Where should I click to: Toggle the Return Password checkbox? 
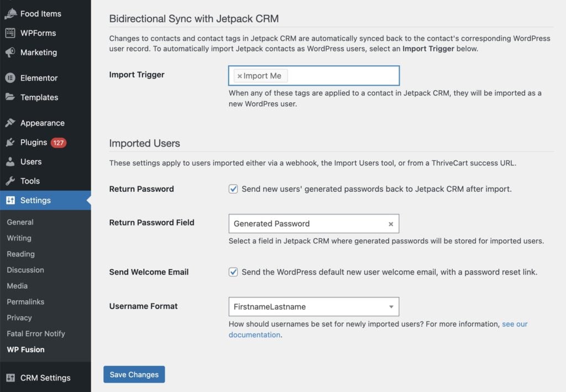click(233, 189)
